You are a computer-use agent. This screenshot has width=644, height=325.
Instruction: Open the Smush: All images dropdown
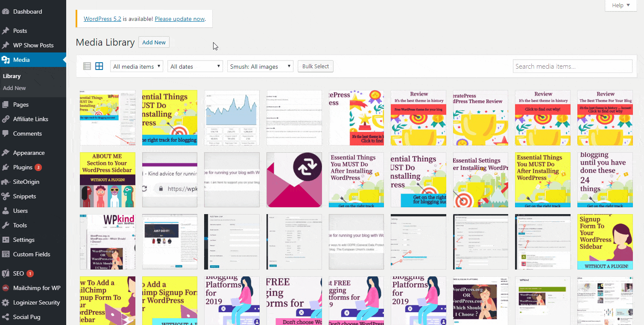pos(260,66)
